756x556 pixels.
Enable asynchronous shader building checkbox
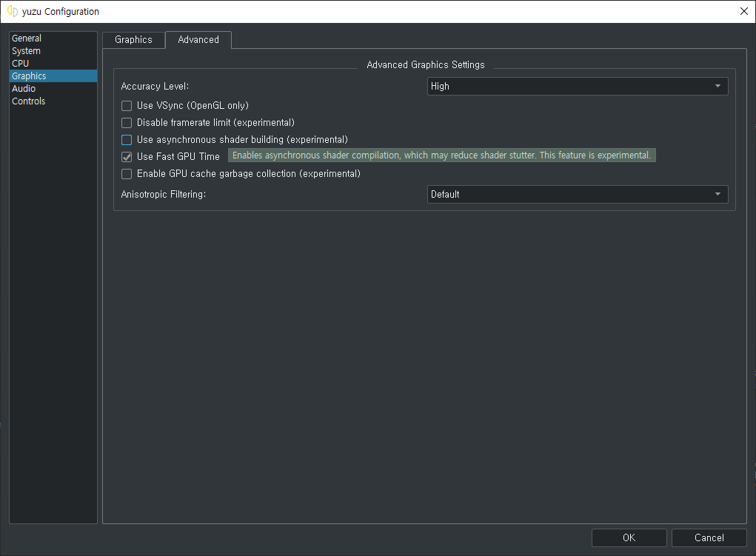coord(127,140)
